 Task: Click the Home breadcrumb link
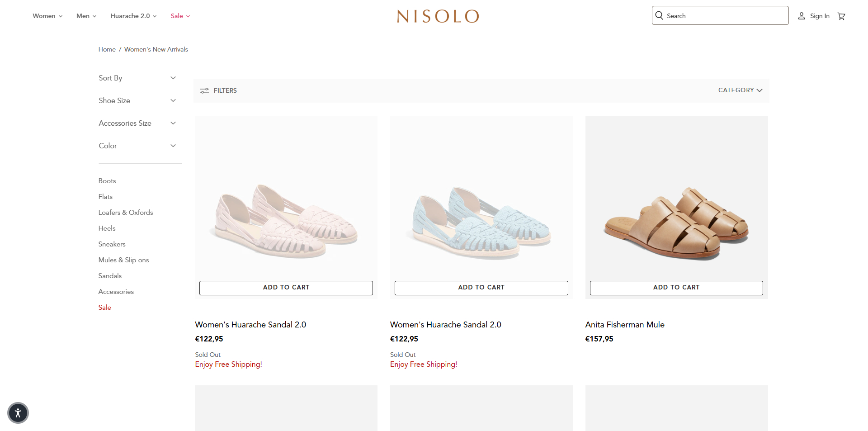(x=107, y=49)
